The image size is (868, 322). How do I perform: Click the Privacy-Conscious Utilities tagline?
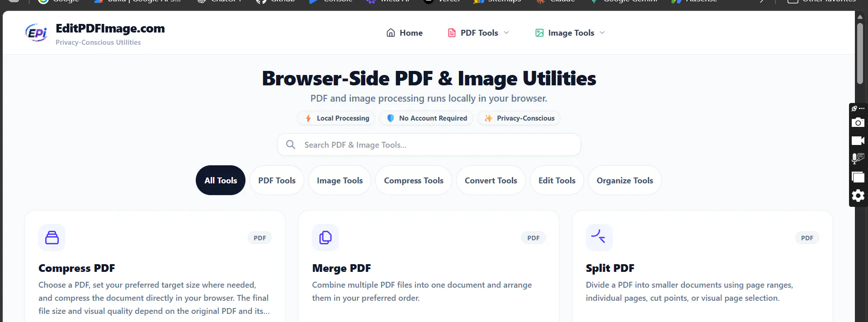pyautogui.click(x=98, y=42)
